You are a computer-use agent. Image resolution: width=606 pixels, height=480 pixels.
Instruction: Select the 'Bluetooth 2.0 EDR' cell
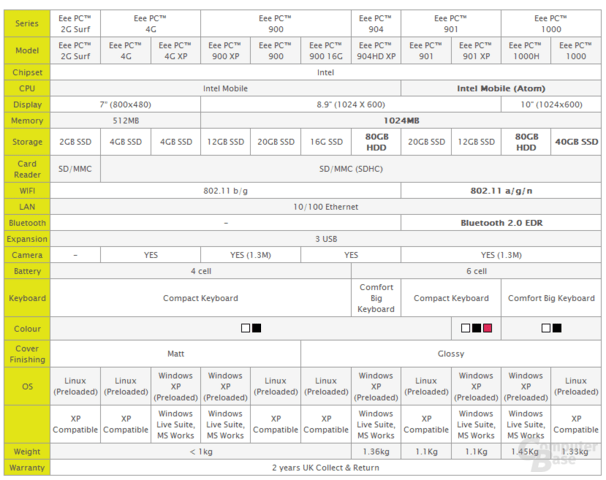[x=501, y=223]
